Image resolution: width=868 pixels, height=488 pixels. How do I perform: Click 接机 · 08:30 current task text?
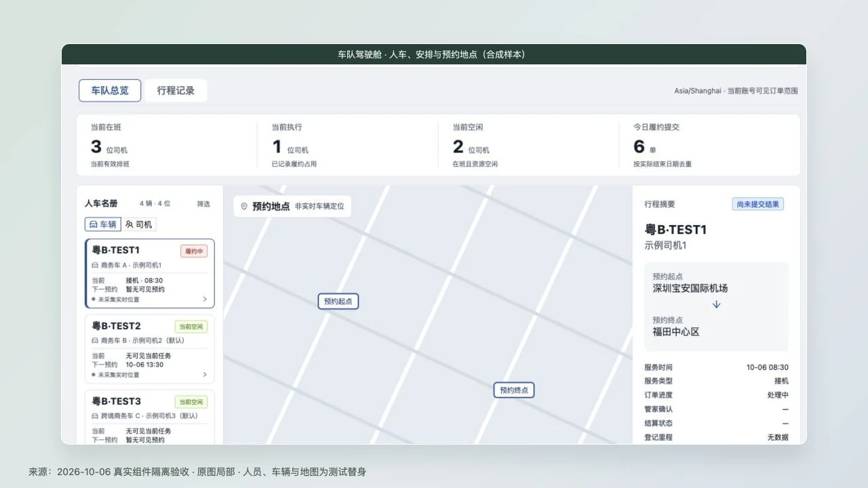144,281
